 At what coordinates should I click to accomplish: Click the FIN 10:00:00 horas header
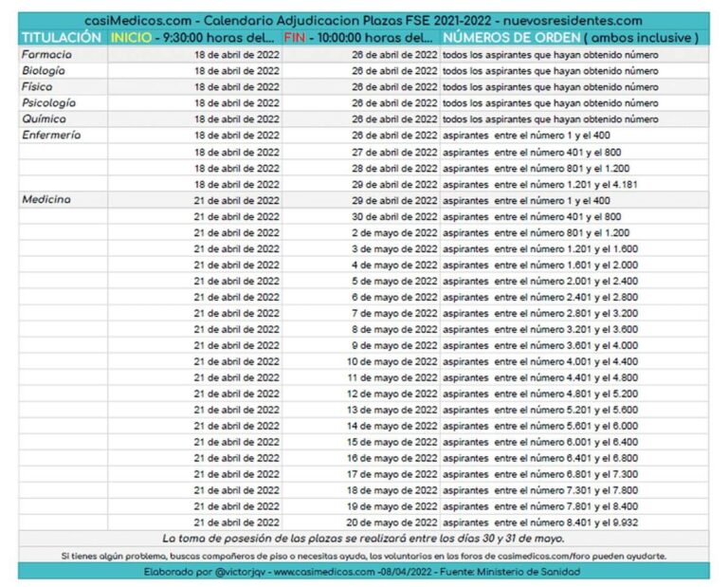point(358,38)
